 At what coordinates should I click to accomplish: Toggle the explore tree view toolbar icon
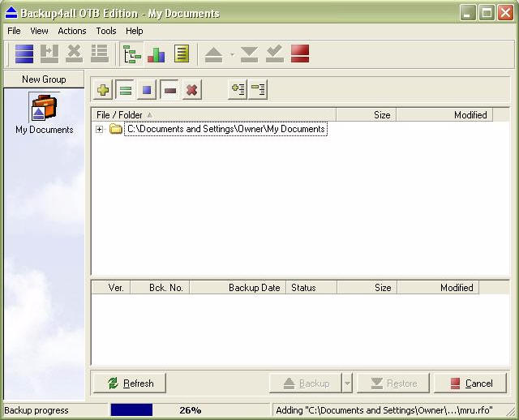click(131, 54)
